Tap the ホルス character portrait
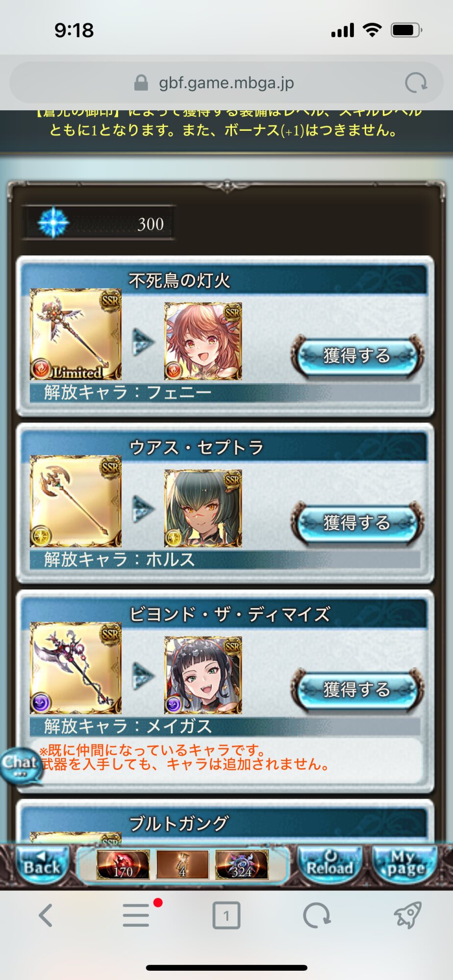 (x=203, y=508)
